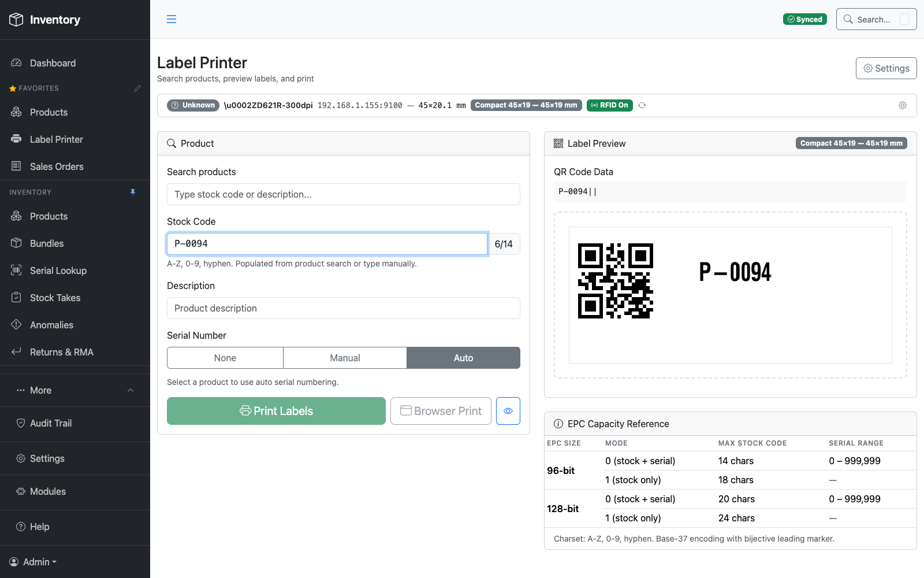Click the pencil icon to edit favorites
The width and height of the screenshot is (924, 578).
[137, 88]
